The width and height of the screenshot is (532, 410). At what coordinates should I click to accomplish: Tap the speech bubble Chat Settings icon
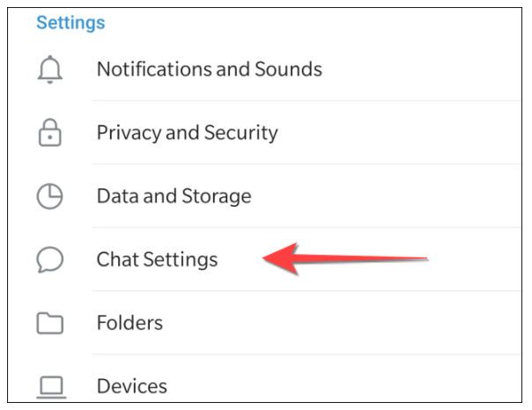[x=51, y=260]
